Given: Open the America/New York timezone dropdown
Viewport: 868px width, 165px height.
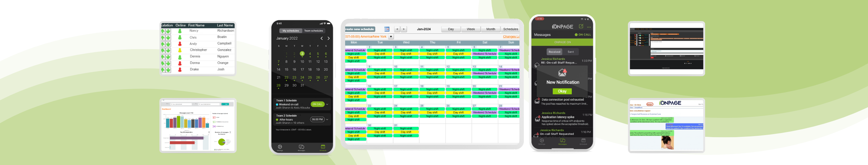Looking at the screenshot, I should point(391,36).
